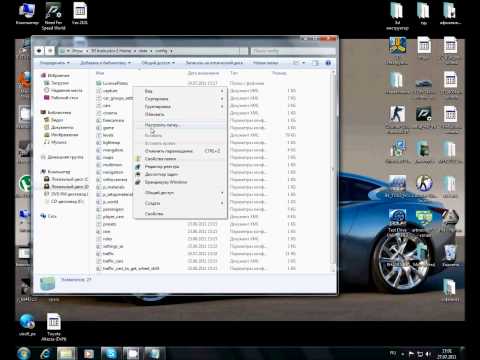Select Сеть in the navigation pane
This screenshot has width=480, height=360.
[49, 216]
